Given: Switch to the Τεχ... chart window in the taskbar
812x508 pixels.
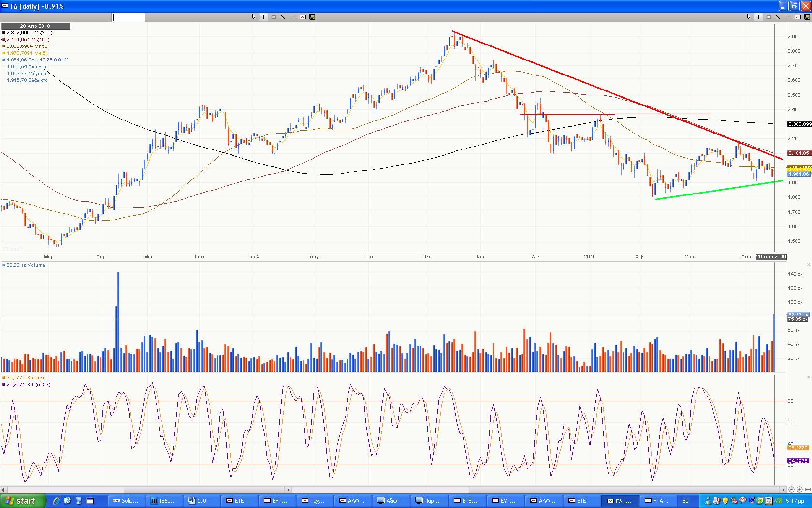Looking at the screenshot, I should point(315,501).
